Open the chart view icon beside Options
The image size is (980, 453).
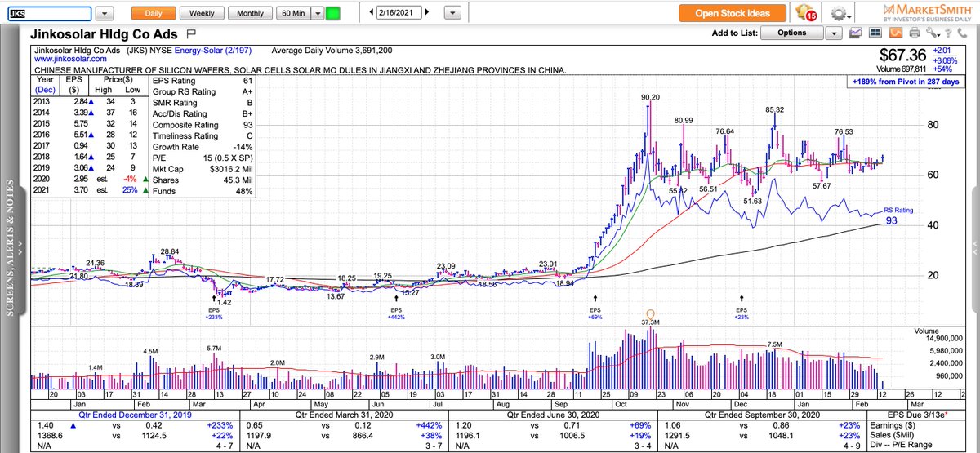point(855,33)
